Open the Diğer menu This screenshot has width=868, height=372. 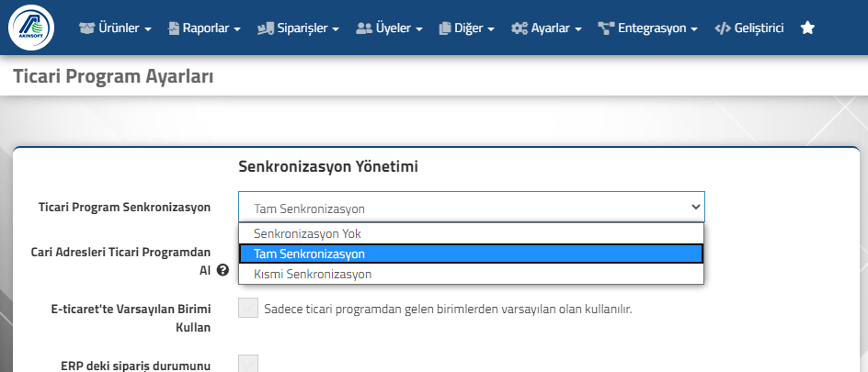[467, 28]
